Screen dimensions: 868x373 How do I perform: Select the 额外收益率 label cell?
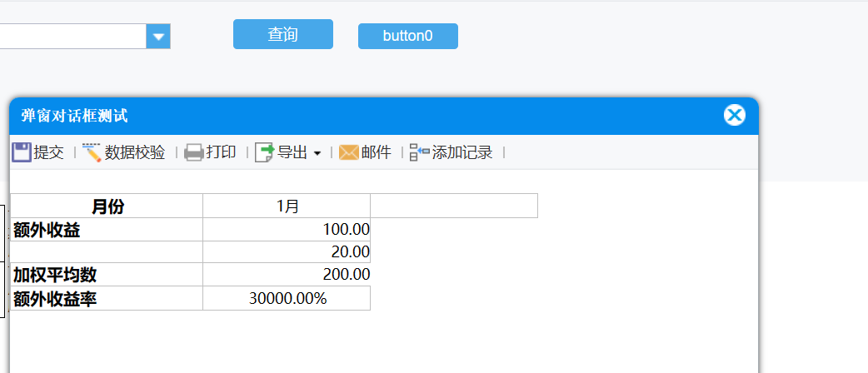point(107,298)
